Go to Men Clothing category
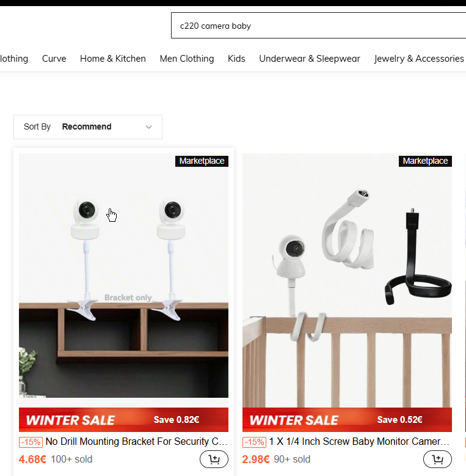Viewport: 466px width, 476px height. coord(187,59)
